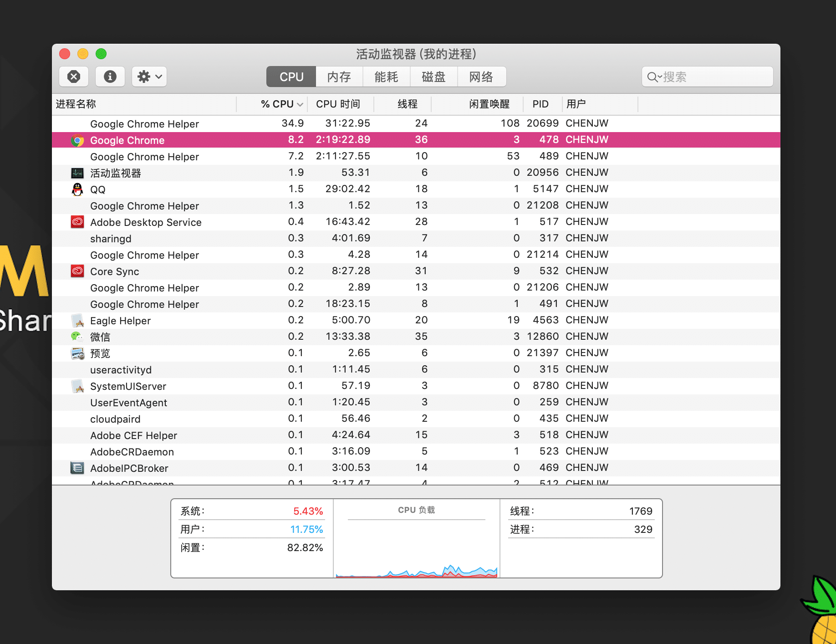Click the Eagle Helper icon

click(77, 321)
